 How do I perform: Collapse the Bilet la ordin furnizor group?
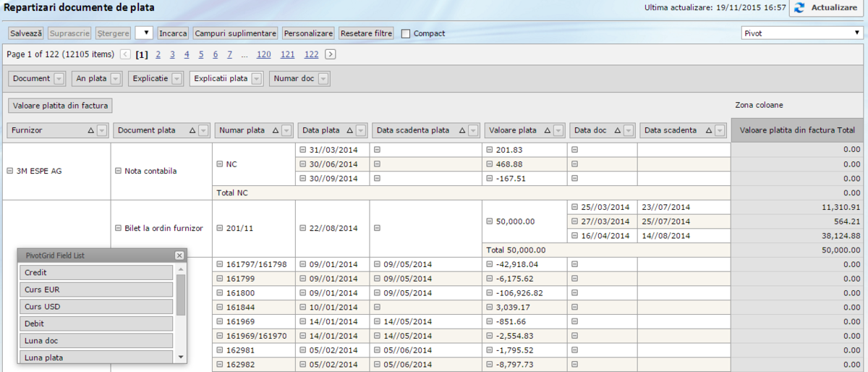(x=119, y=228)
